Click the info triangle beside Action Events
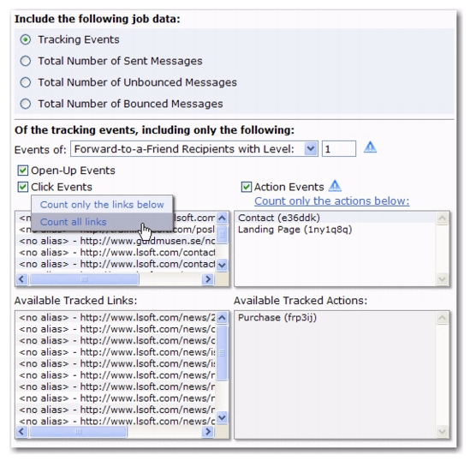476x461 pixels. point(335,186)
